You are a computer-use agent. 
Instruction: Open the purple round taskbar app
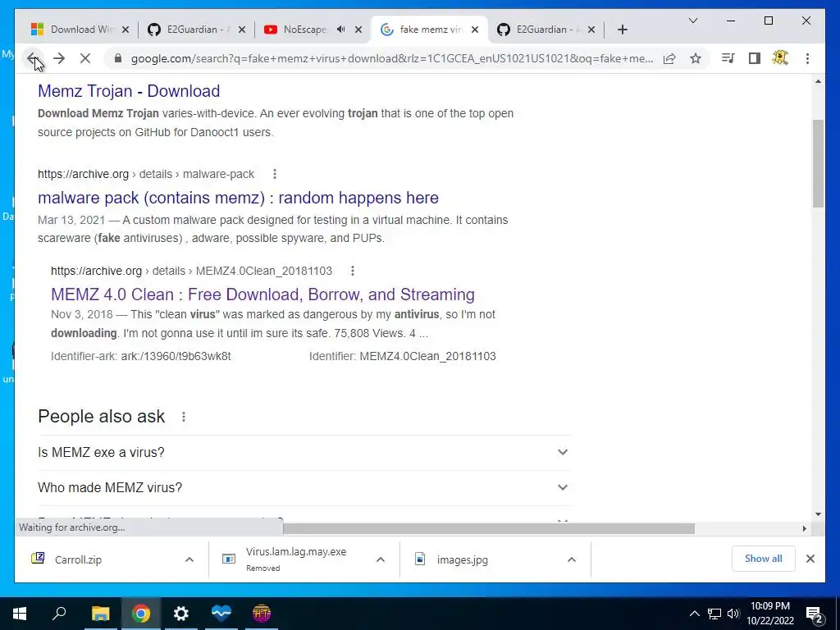pos(262,614)
